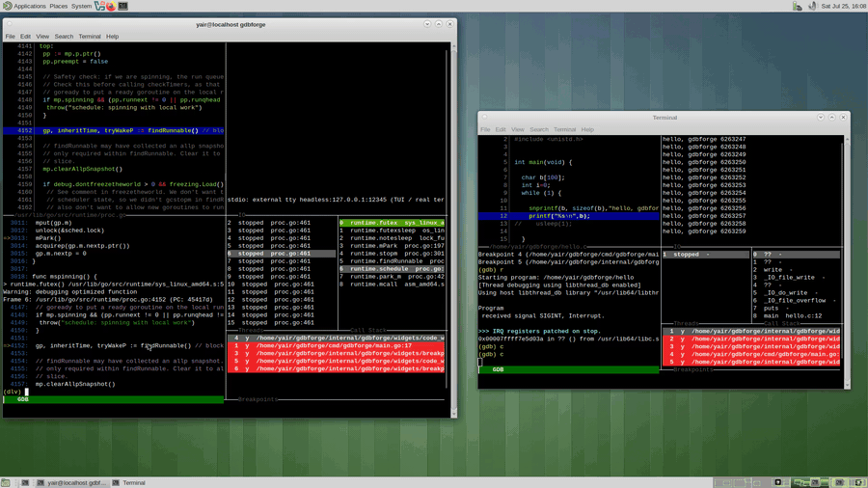
Task: Select thread '1 stopped -' in Terminal window
Action: point(706,255)
